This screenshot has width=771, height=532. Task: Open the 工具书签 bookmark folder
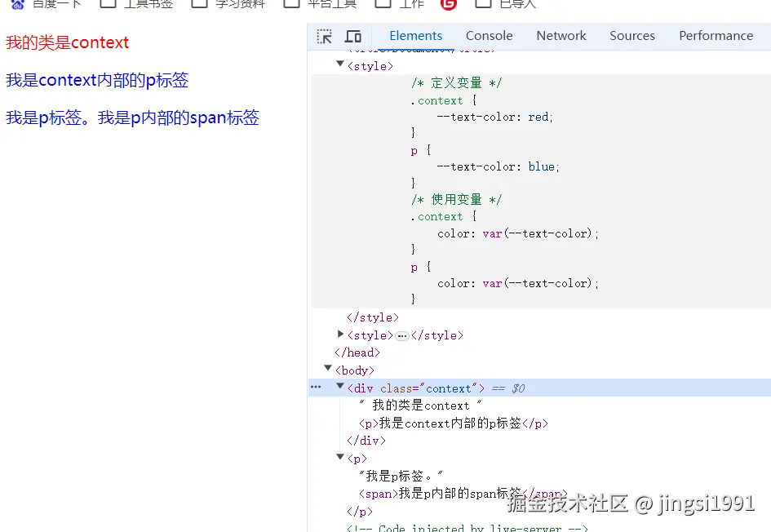tap(136, 4)
